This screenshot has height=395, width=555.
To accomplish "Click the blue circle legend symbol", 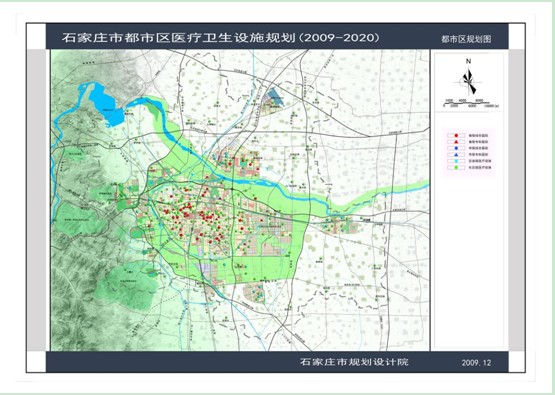I will pos(457,148).
